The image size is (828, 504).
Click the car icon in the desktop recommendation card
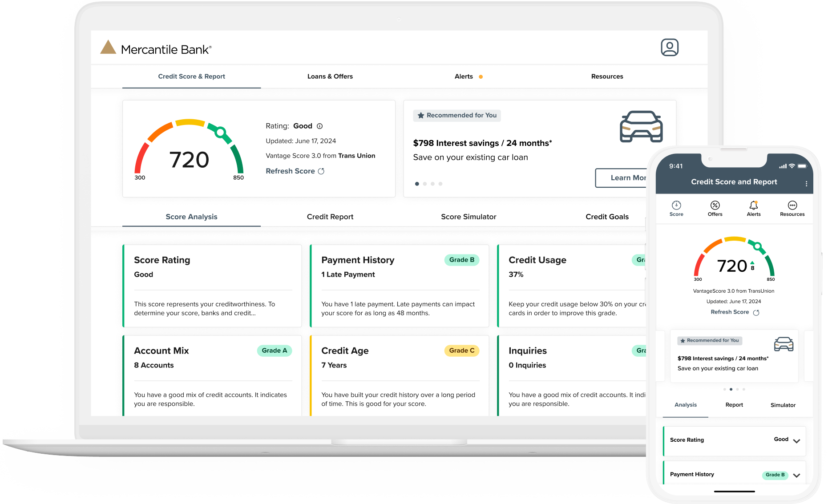641,126
